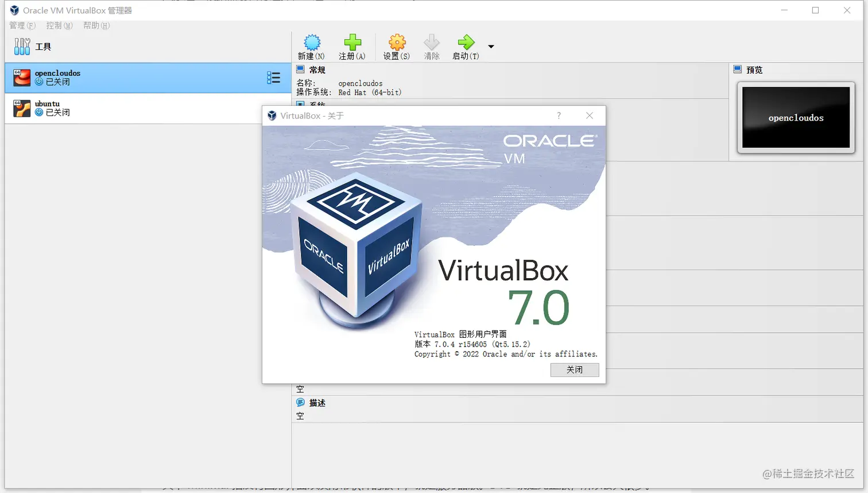Start VM with the 启动 arrow icon

(466, 42)
